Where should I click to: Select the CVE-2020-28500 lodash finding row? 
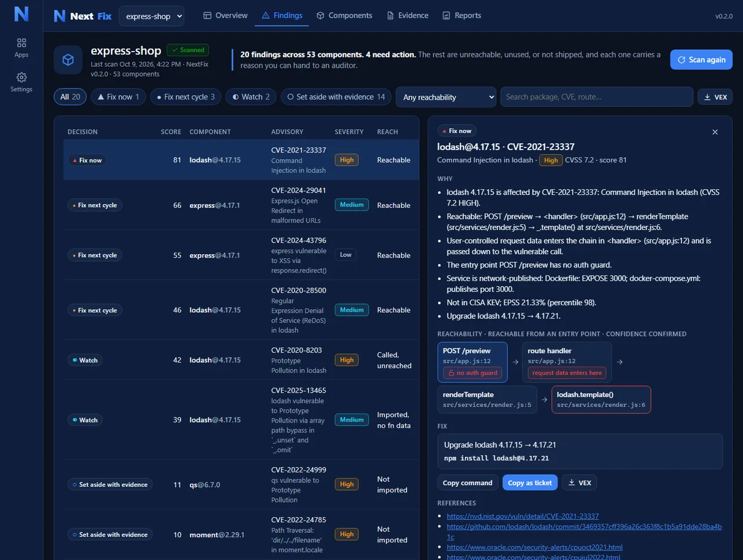tap(241, 310)
